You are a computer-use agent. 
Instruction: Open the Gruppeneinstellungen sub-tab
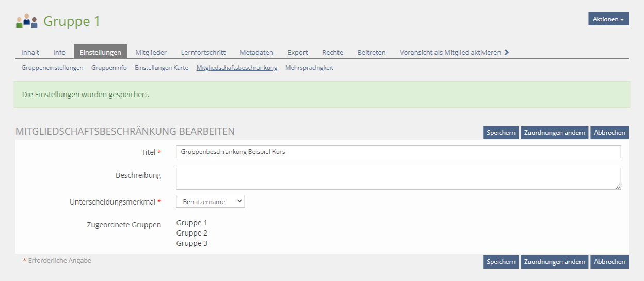pyautogui.click(x=52, y=68)
